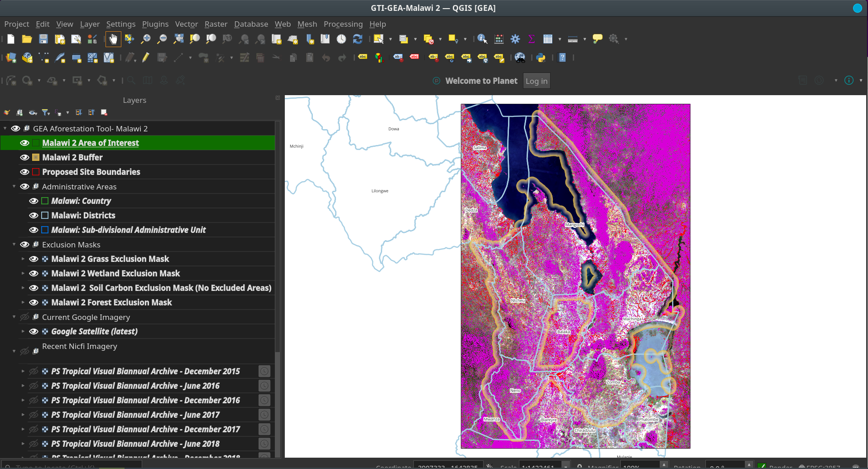The image size is (868, 469).
Task: Show the Current Google Imagery group
Action: 24,317
